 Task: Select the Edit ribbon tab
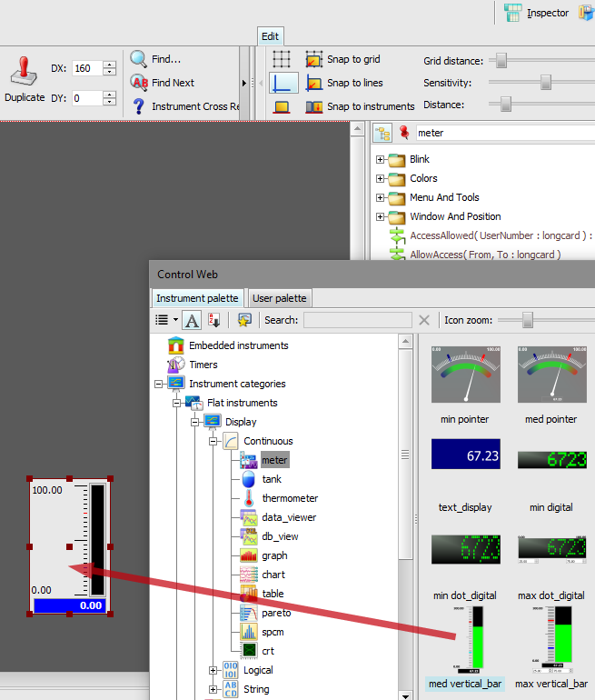point(271,36)
